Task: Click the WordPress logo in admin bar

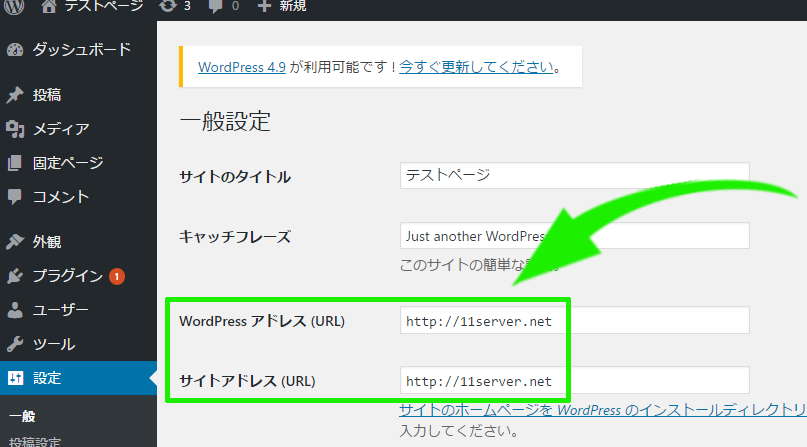Action: [x=14, y=6]
